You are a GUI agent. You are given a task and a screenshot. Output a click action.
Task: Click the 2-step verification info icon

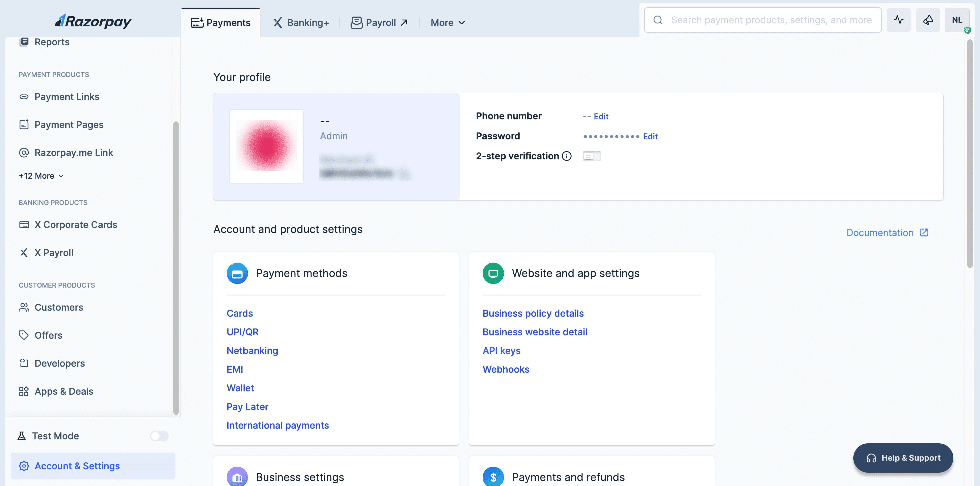(566, 156)
